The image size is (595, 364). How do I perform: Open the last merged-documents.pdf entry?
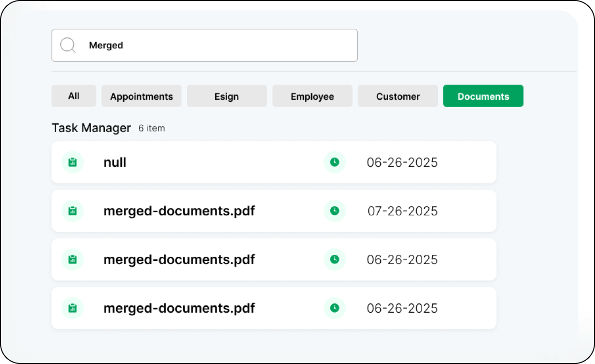point(179,308)
